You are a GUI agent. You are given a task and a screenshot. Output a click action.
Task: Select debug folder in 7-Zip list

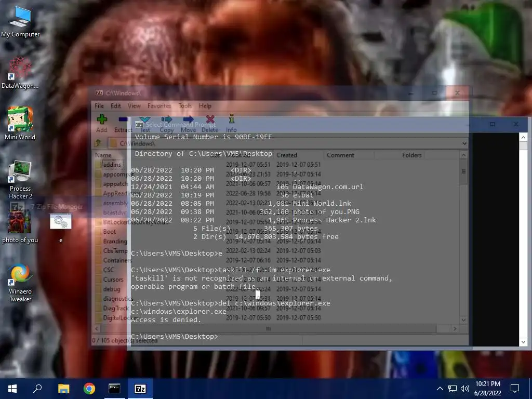112,289
